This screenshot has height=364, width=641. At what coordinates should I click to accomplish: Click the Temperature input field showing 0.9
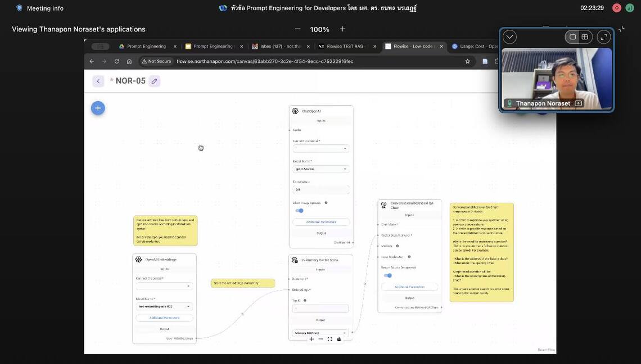321,190
